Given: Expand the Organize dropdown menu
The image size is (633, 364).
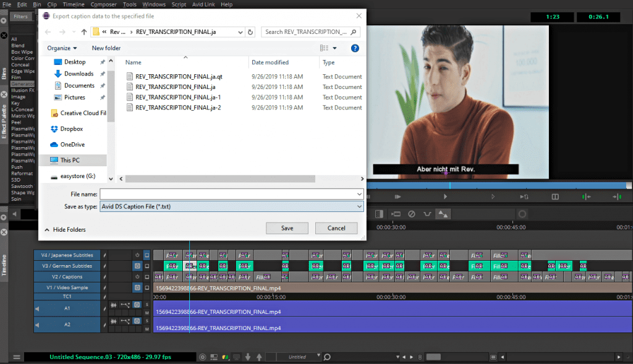Looking at the screenshot, I should [62, 48].
